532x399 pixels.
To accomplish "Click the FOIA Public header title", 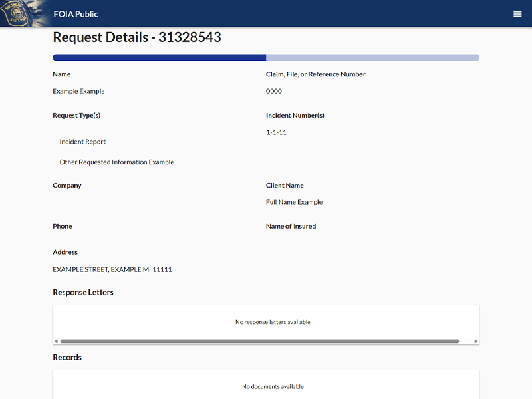I will click(76, 14).
